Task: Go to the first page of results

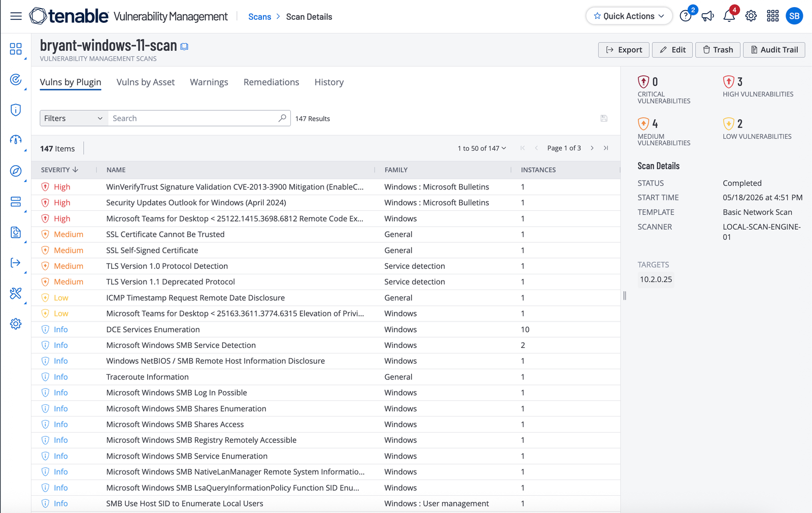Action: tap(523, 148)
